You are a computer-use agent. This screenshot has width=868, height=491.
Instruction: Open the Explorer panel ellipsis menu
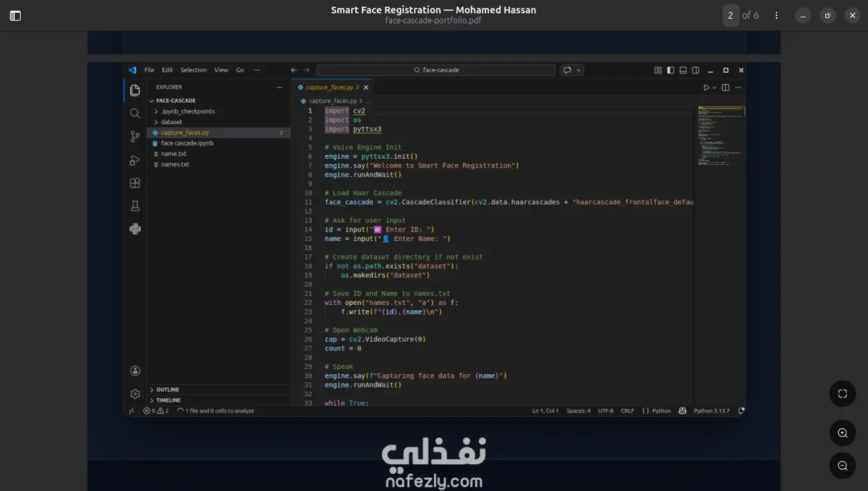pos(279,87)
